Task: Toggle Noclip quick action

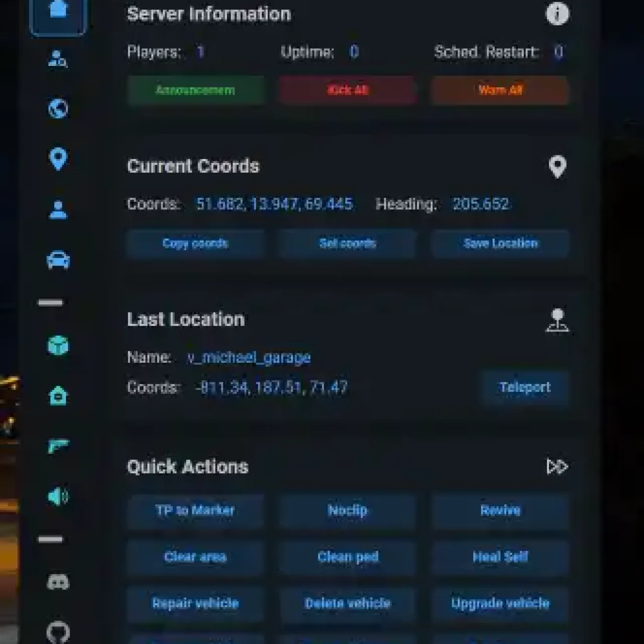Action: [348, 510]
